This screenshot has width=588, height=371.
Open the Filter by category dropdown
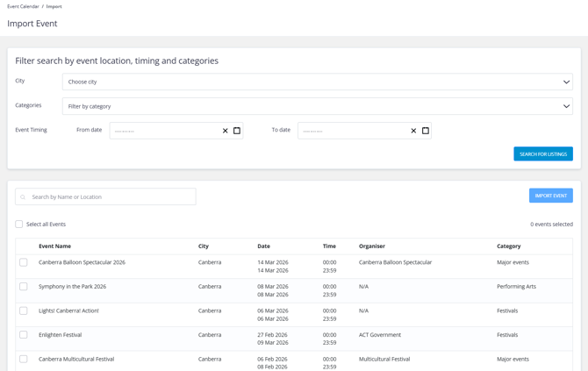(x=317, y=106)
